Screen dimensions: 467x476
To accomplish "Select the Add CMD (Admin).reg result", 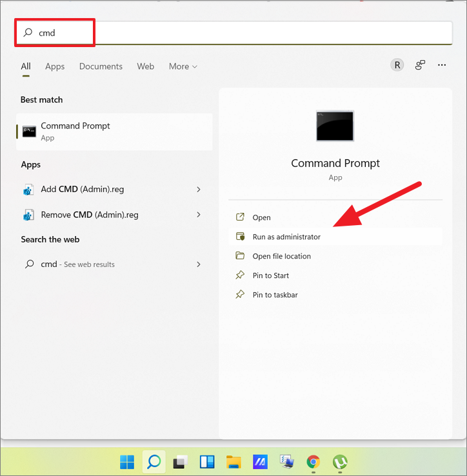I will click(114, 190).
